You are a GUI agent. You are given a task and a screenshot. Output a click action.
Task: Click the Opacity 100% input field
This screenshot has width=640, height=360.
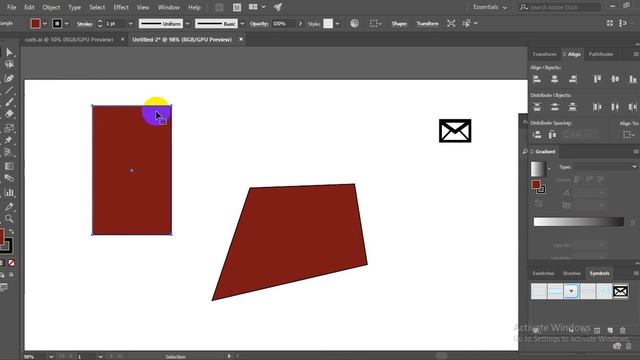click(283, 24)
